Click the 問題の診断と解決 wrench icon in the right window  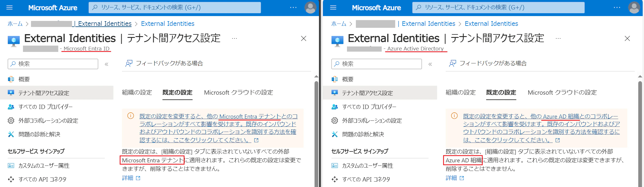(335, 134)
